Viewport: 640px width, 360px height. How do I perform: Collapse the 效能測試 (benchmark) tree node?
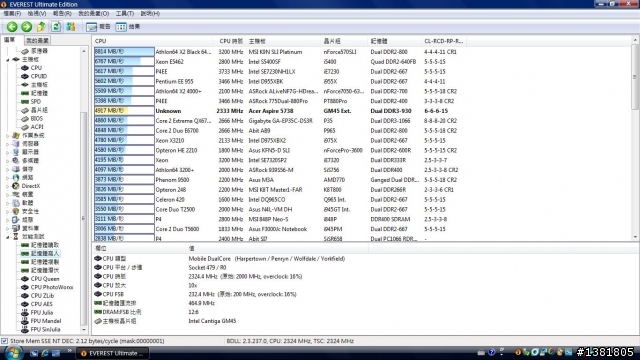(x=8, y=237)
